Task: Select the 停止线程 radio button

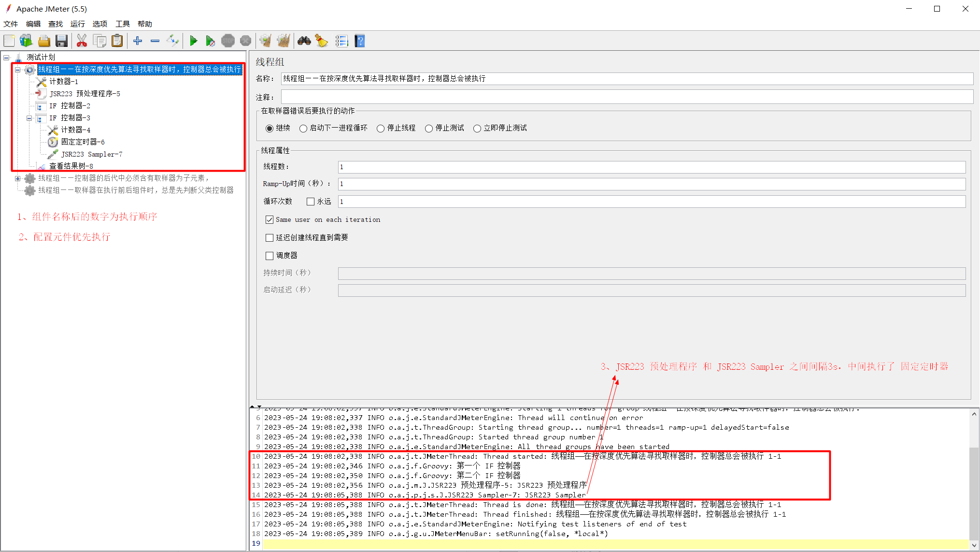Action: [381, 128]
